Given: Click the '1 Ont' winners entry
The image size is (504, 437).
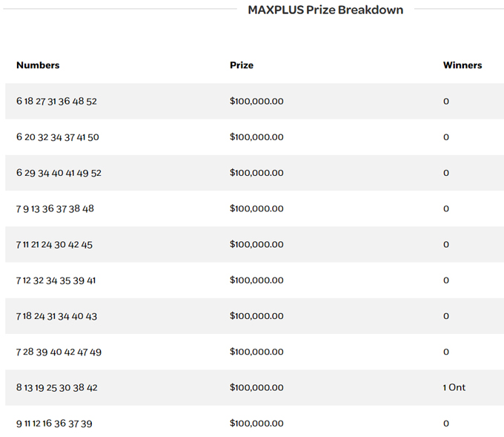Looking at the screenshot, I should coord(454,387).
